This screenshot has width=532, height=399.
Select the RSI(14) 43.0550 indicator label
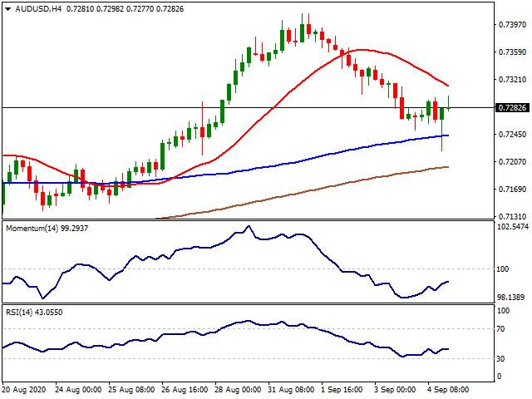34,313
